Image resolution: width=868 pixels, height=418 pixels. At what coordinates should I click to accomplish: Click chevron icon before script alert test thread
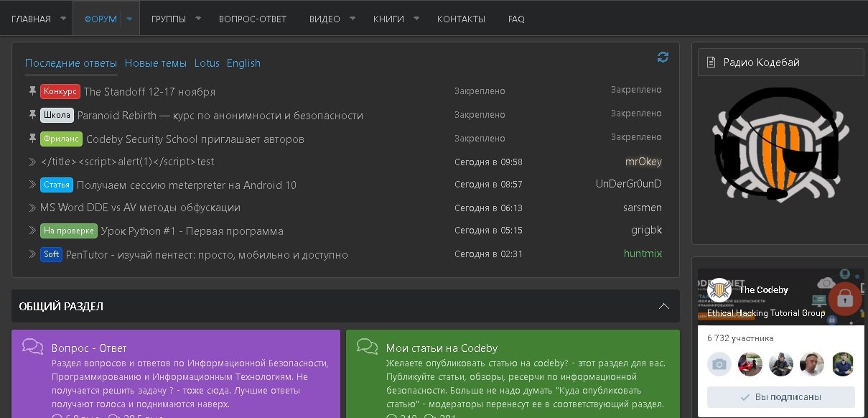(x=32, y=162)
